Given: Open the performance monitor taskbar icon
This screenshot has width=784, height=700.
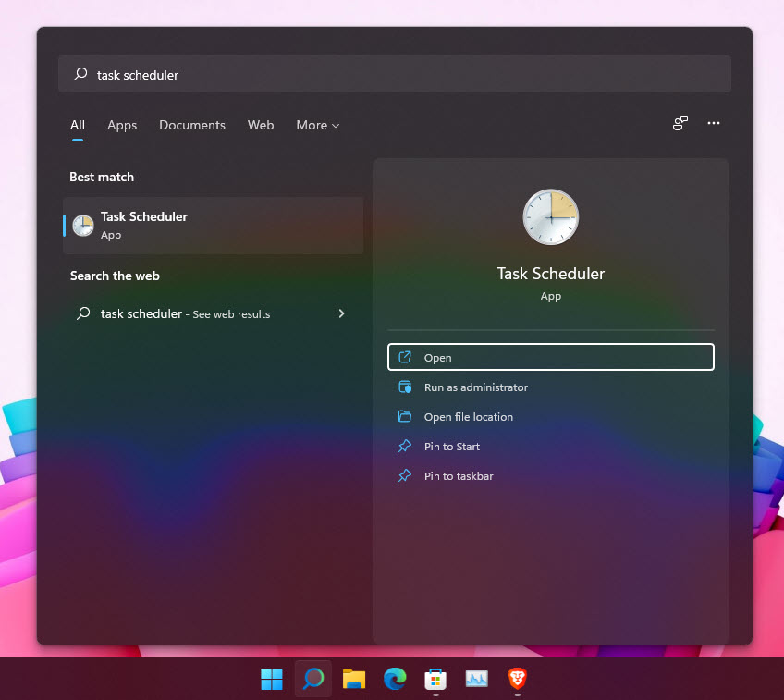Looking at the screenshot, I should (x=476, y=679).
